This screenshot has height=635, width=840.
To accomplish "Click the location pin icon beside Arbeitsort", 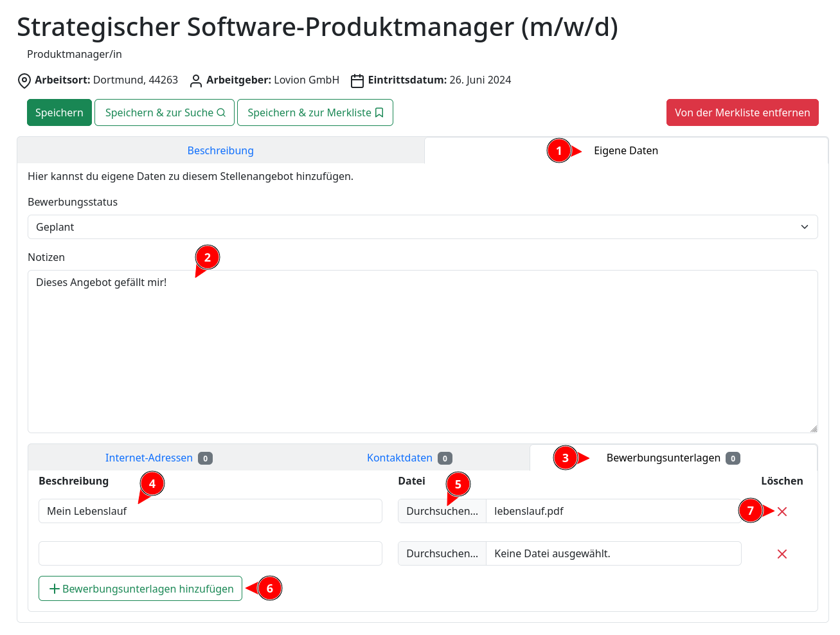I will tap(24, 81).
